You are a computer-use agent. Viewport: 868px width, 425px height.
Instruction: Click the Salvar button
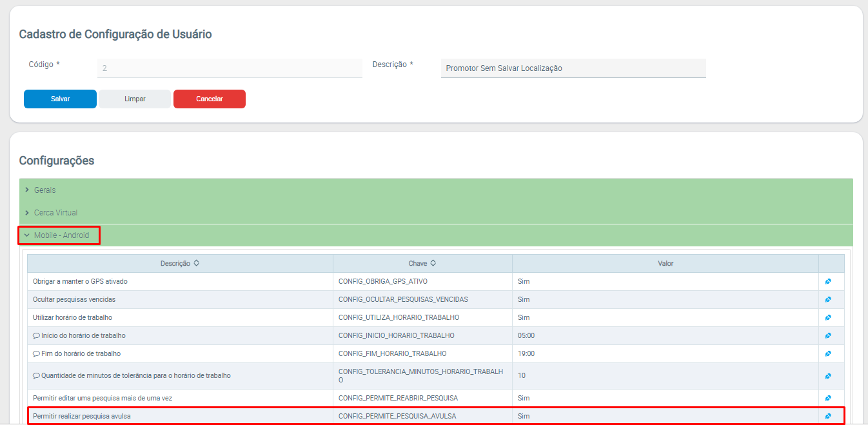[60, 99]
